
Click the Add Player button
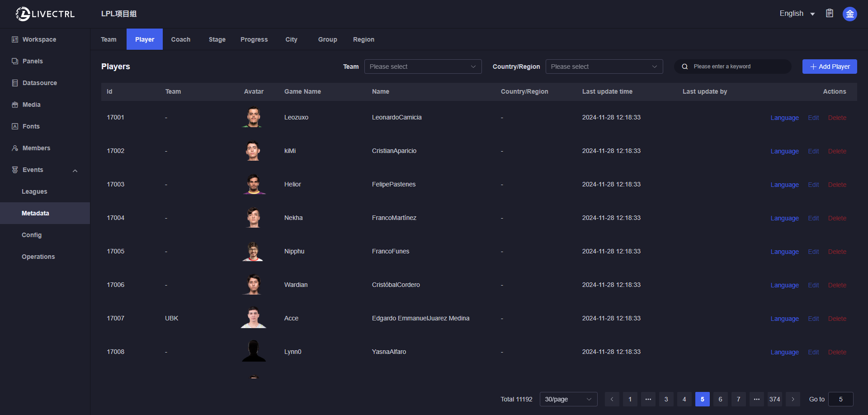(x=830, y=67)
